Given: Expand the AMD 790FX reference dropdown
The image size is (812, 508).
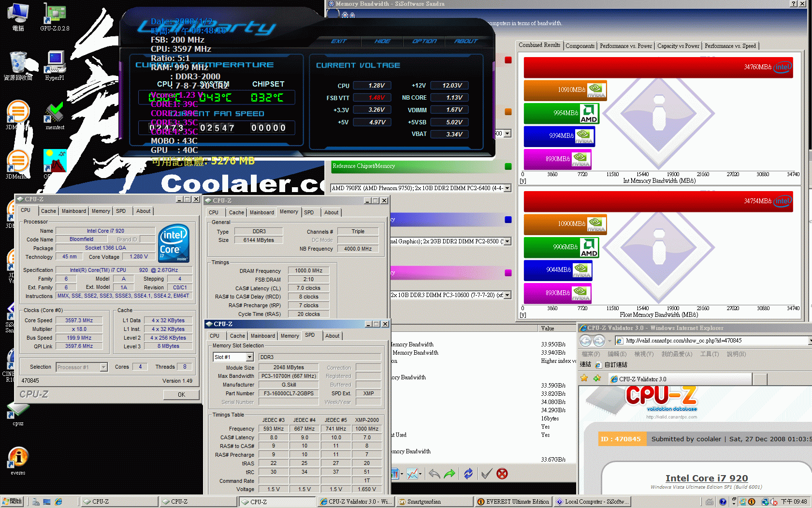Looking at the screenshot, I should [507, 188].
